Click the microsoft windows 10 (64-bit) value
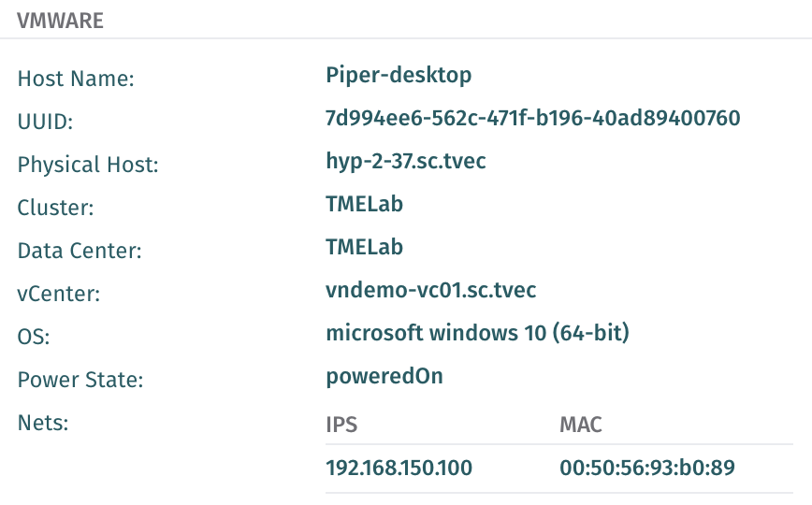 tap(477, 333)
